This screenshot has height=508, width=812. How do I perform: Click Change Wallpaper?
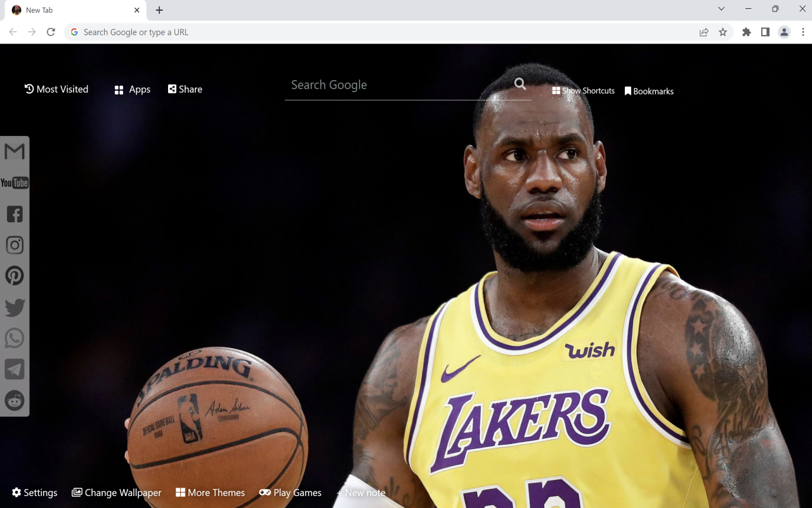point(117,493)
